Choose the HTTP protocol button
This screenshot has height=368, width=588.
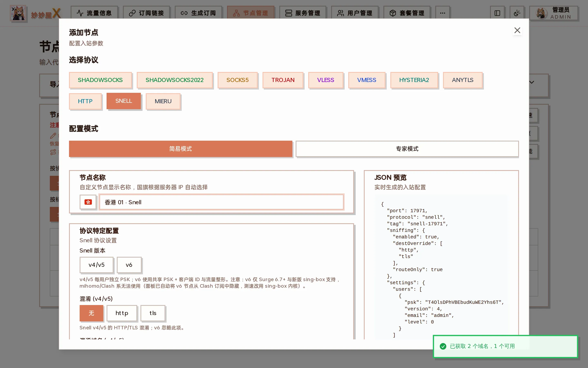pyautogui.click(x=85, y=101)
